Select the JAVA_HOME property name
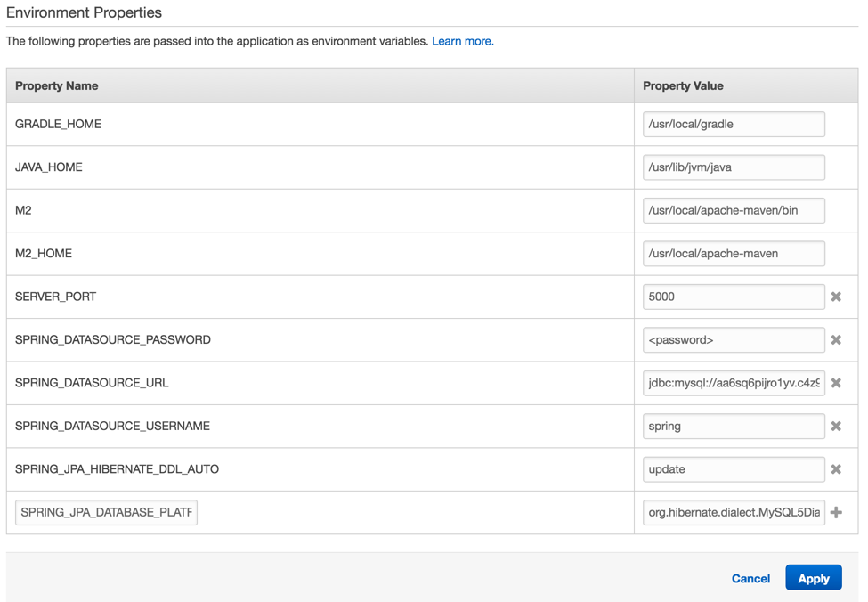Viewport: 868px width, 602px height. [49, 167]
